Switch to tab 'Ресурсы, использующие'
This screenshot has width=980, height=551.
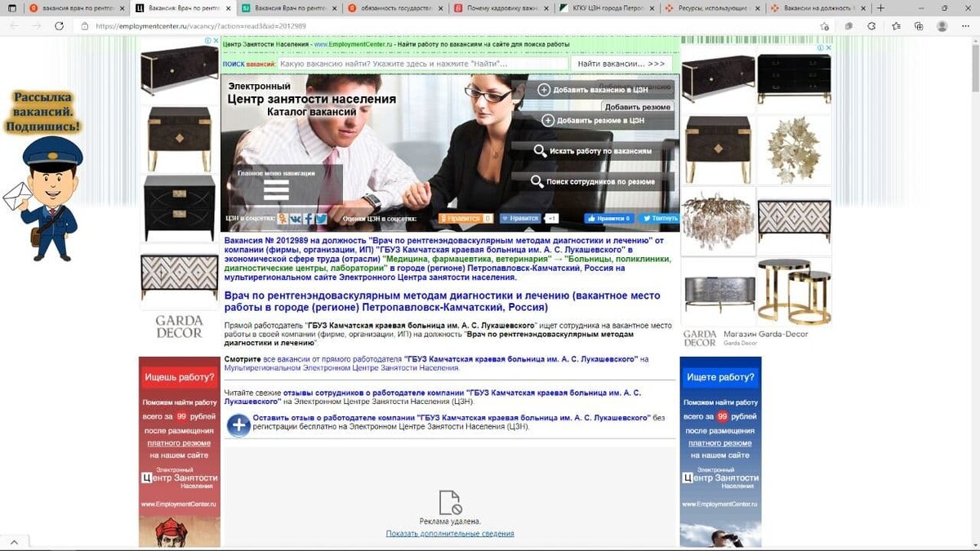pyautogui.click(x=715, y=7)
